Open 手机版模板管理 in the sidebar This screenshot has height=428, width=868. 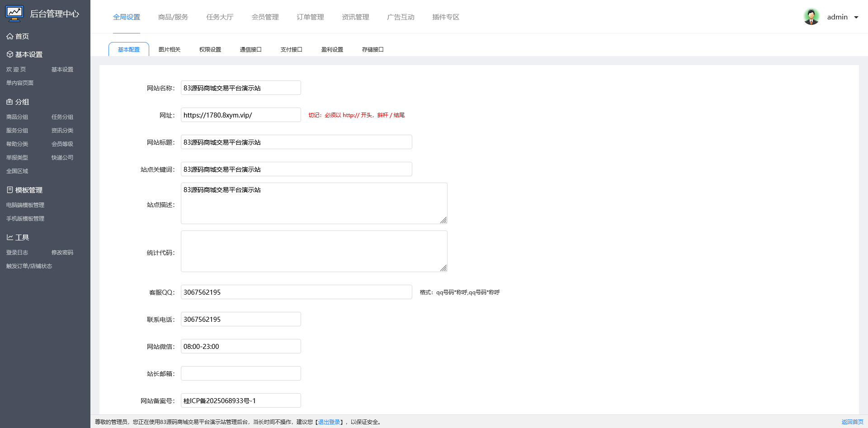25,219
